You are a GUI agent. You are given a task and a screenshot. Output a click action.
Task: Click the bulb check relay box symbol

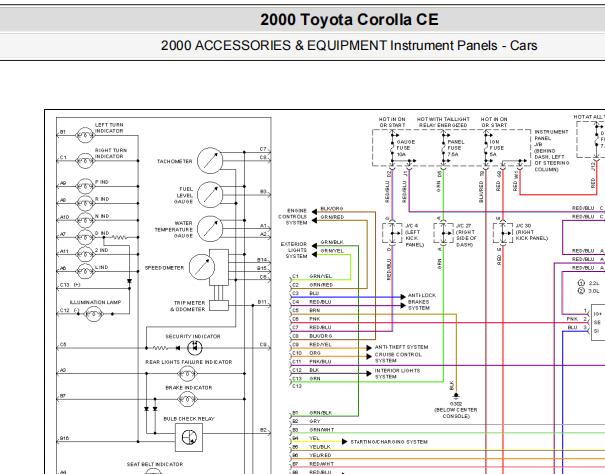(189, 438)
